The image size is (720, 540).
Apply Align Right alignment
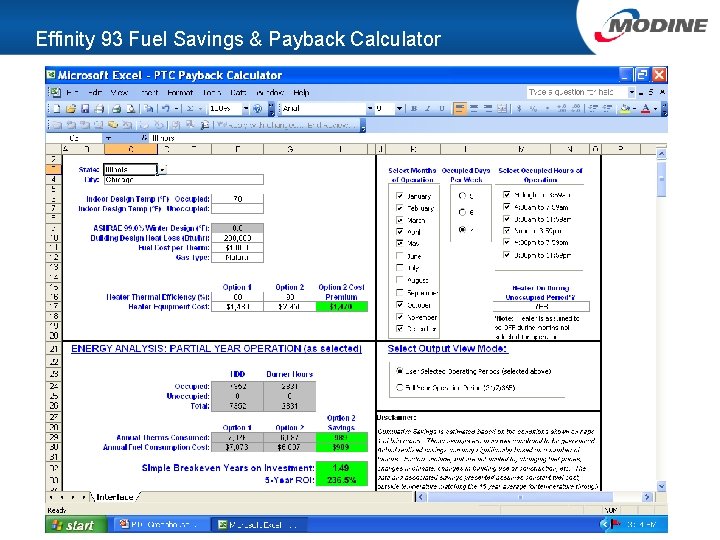click(x=488, y=109)
